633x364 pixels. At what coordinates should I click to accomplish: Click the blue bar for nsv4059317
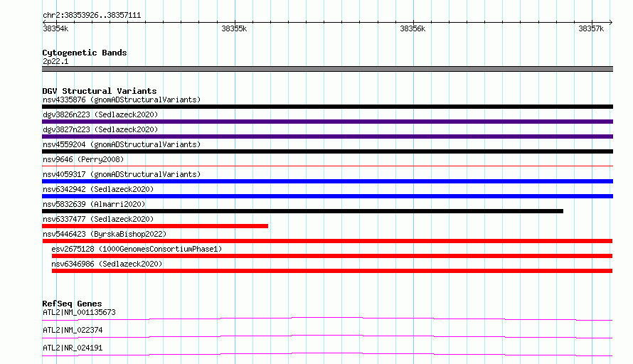(x=327, y=181)
